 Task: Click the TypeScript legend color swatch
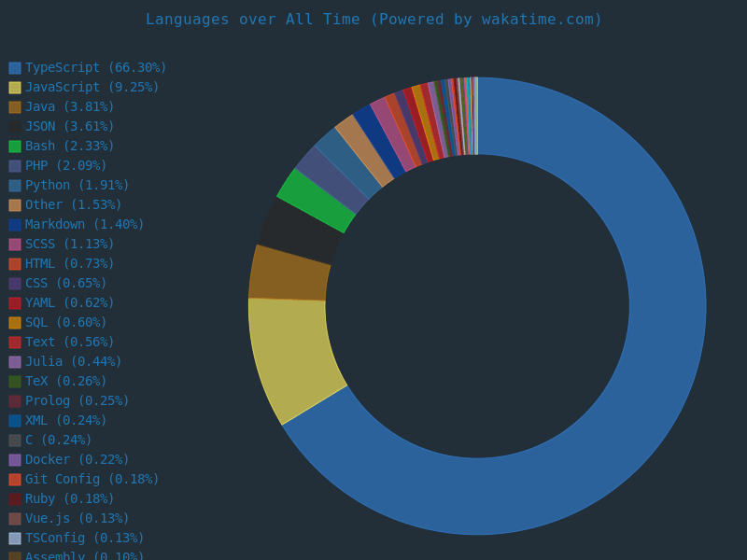pyautogui.click(x=15, y=68)
